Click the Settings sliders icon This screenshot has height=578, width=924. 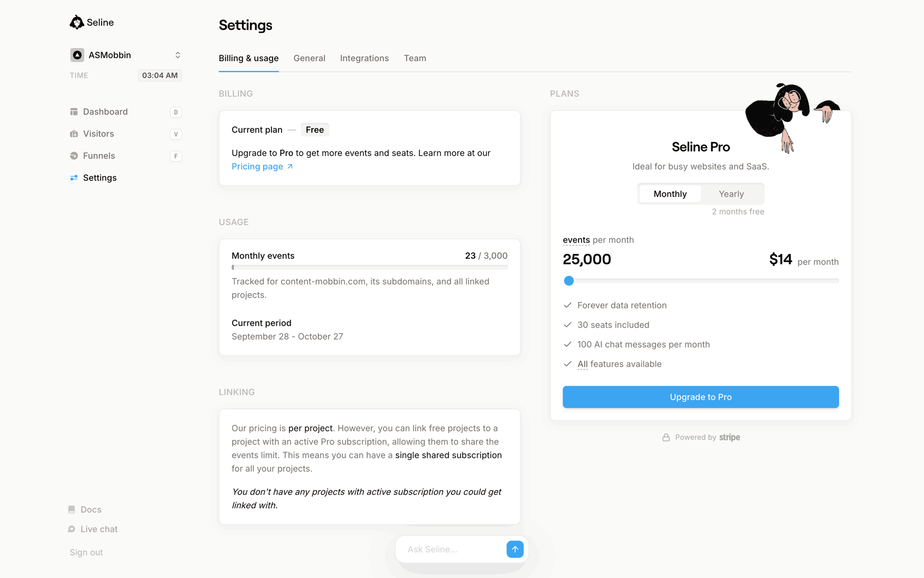(74, 178)
